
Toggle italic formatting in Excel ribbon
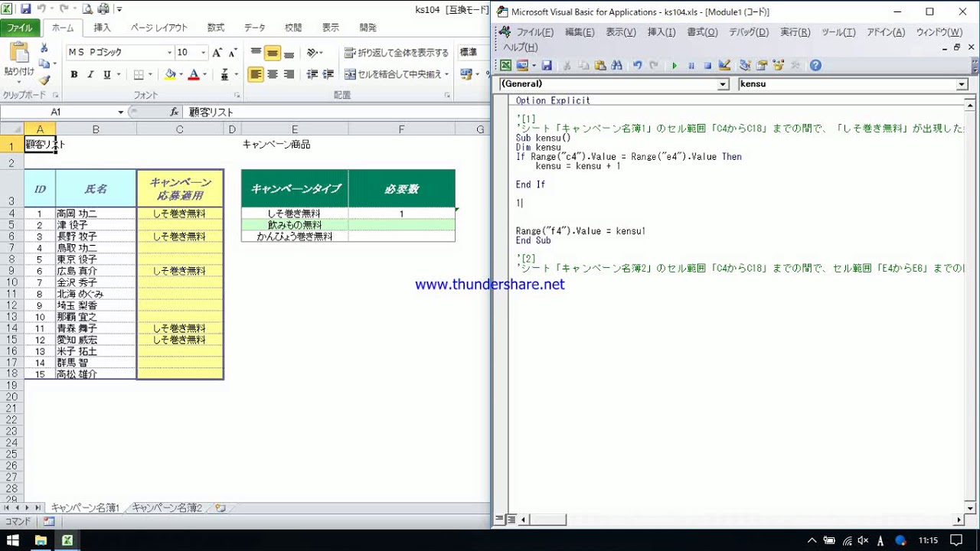pyautogui.click(x=90, y=74)
